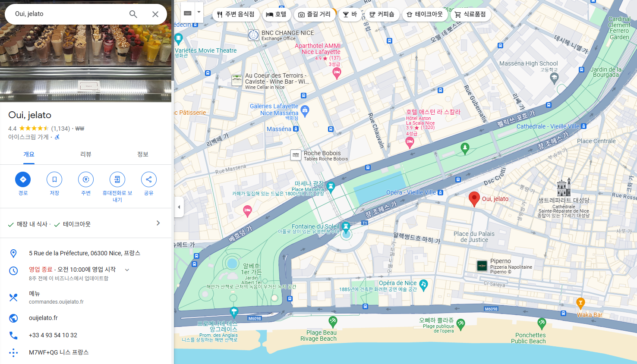Switch to the 정보 info tab

pyautogui.click(x=143, y=154)
